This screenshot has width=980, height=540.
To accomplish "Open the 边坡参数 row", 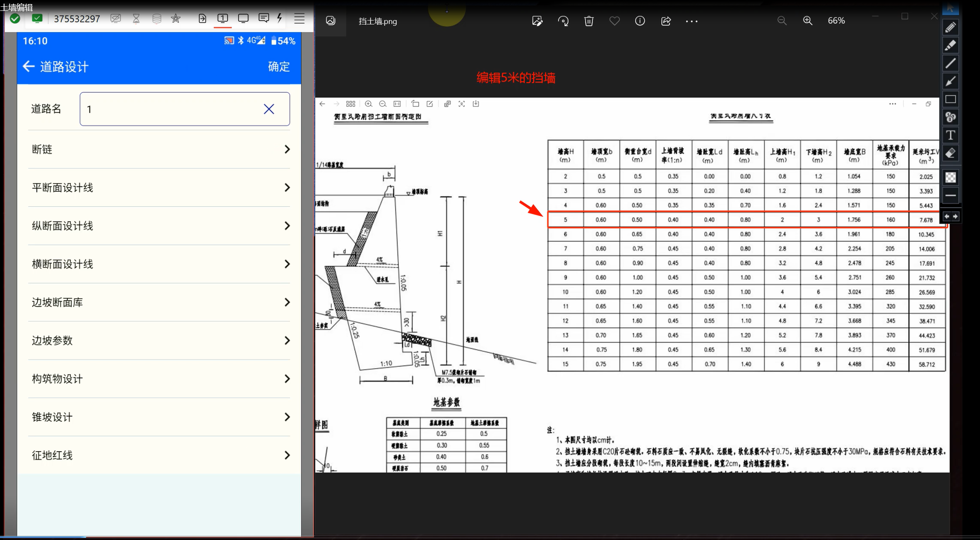I will pos(159,341).
